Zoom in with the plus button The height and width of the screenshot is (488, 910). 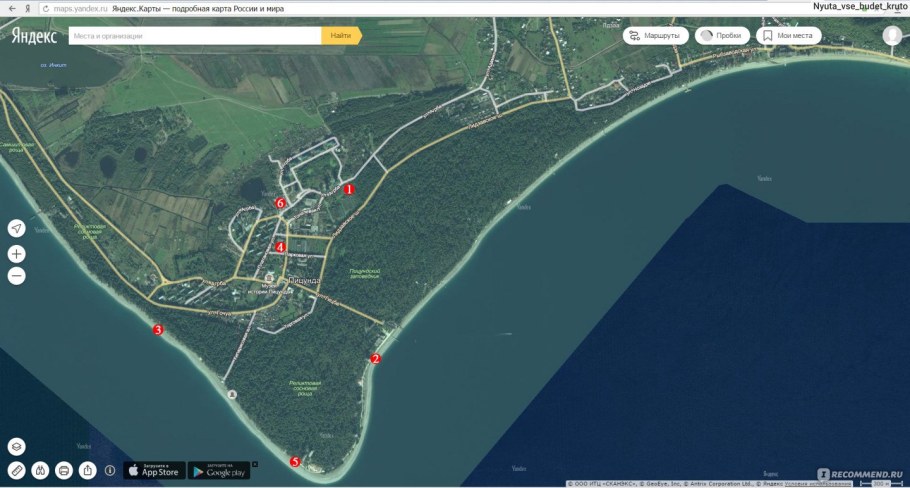[x=16, y=254]
